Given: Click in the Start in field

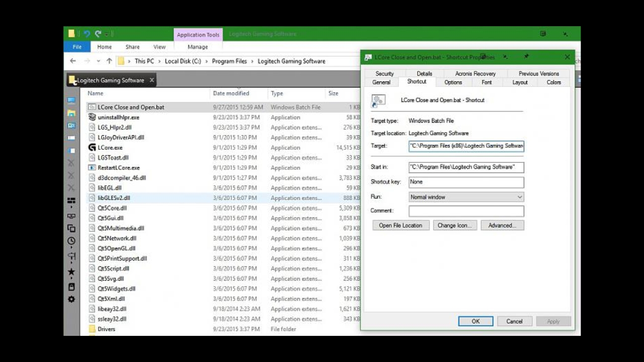Looking at the screenshot, I should pos(466,167).
